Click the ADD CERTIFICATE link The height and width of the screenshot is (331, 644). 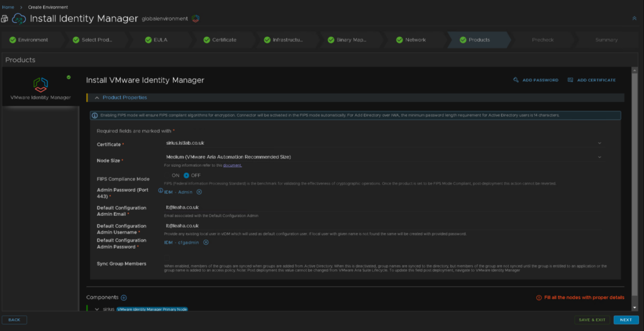coord(596,80)
